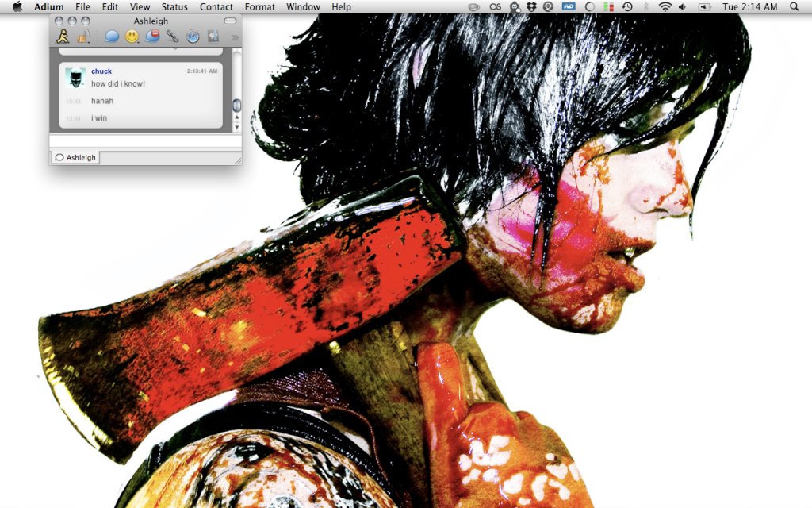The image size is (812, 508).
Task: Click the blue speech bubble toolbar icon
Action: pos(111,37)
